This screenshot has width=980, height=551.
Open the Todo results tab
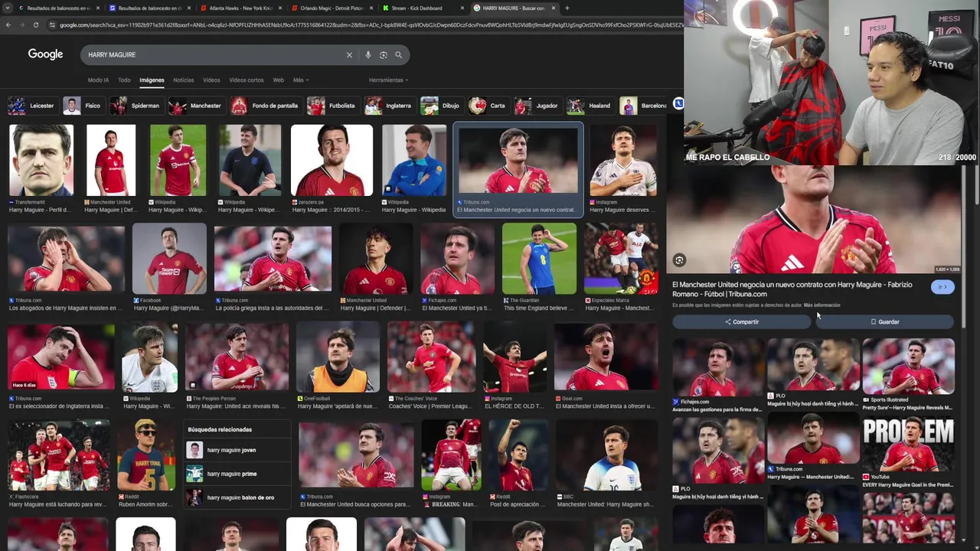tap(124, 80)
